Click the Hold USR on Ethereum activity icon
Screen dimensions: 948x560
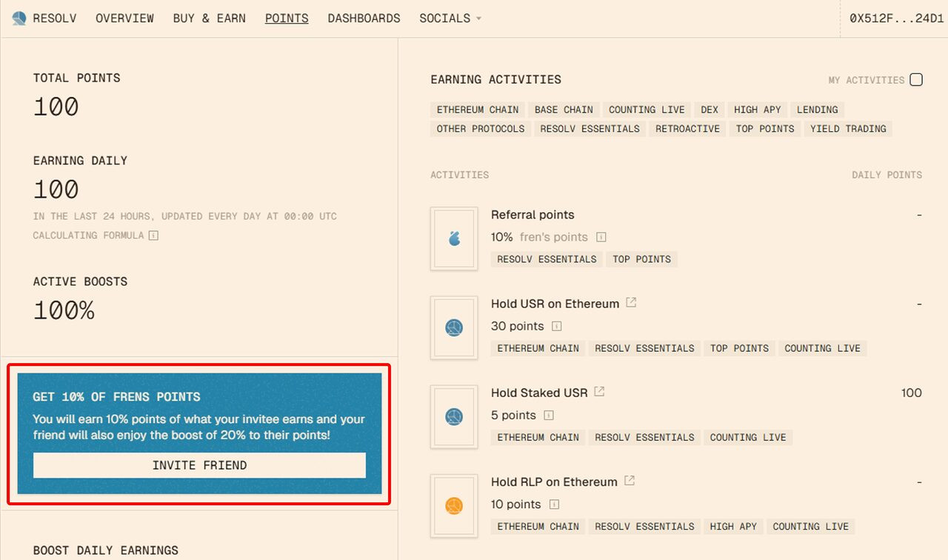pos(453,327)
